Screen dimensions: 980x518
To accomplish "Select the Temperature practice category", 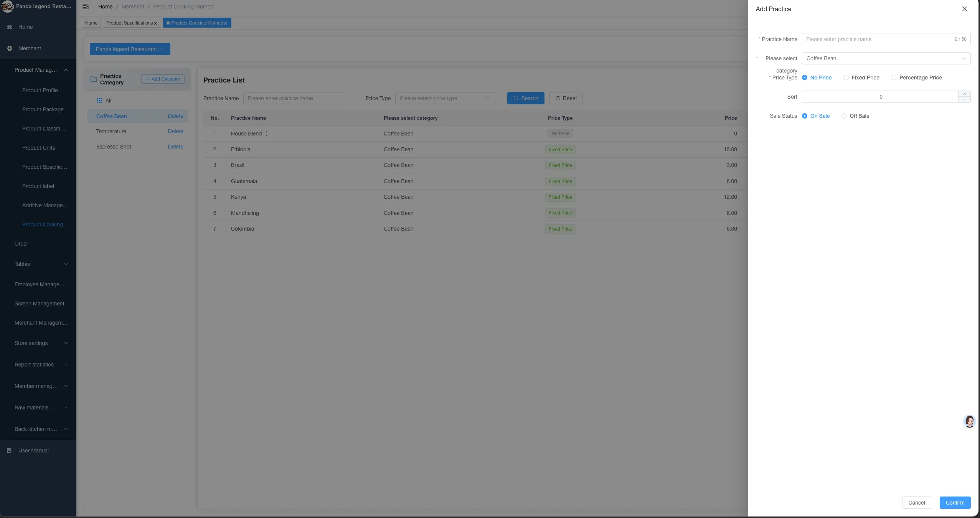I will click(111, 131).
